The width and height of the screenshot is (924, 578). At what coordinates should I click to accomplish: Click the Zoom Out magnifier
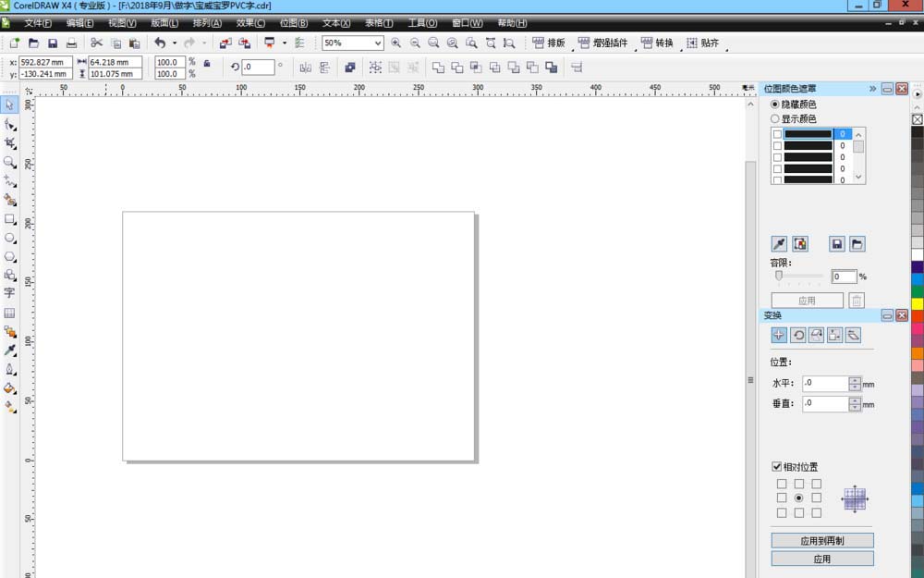415,43
